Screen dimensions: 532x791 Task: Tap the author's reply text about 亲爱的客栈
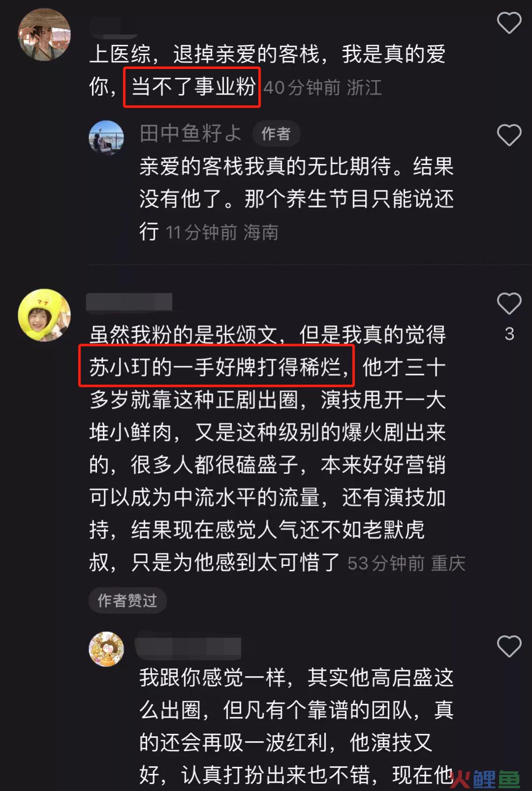pos(297,199)
